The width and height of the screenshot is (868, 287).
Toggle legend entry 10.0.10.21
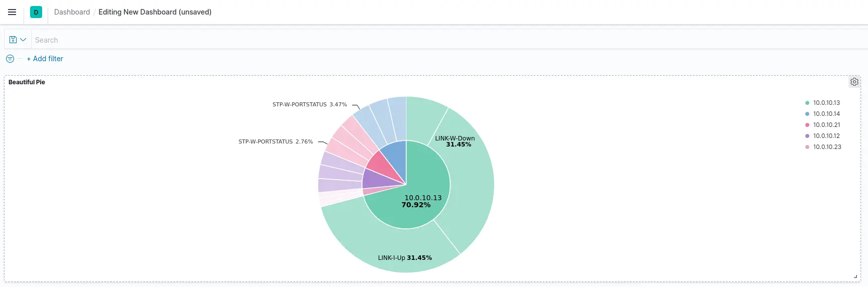tap(826, 125)
